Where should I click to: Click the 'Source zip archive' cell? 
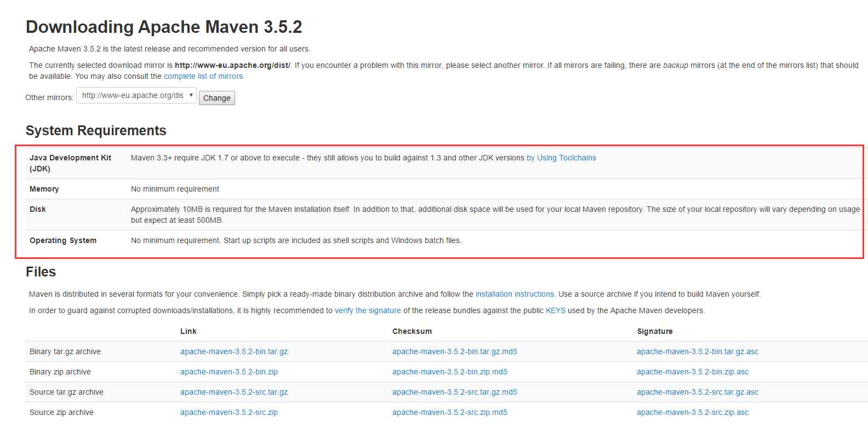point(61,412)
